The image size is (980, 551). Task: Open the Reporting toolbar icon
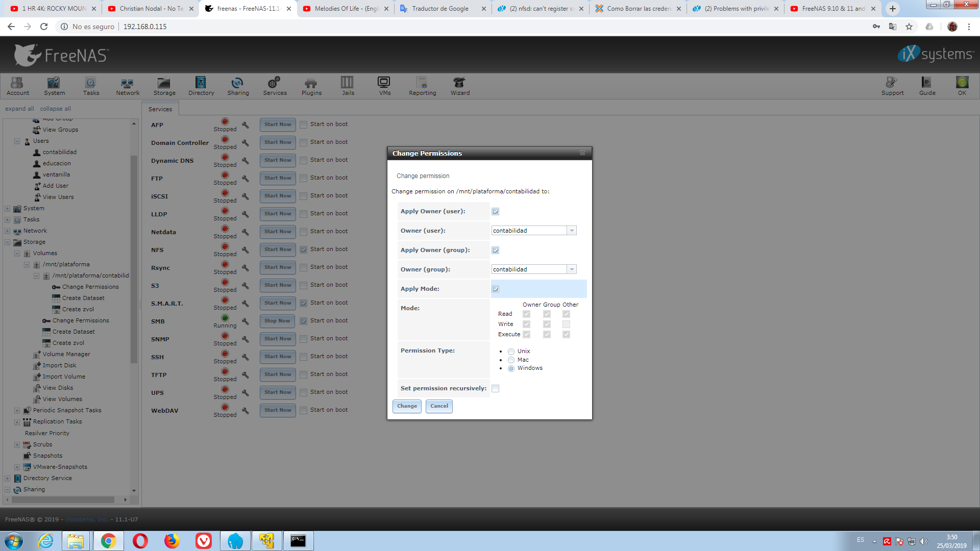coord(422,86)
